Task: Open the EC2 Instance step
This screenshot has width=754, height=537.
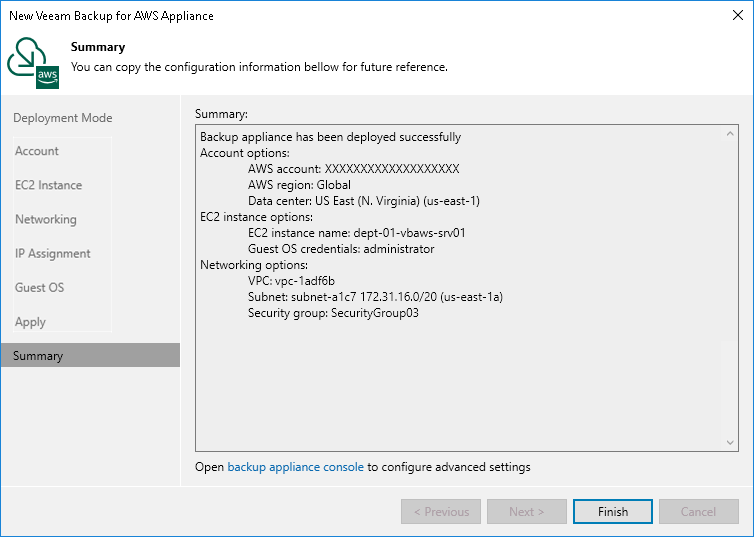Action: (x=49, y=185)
